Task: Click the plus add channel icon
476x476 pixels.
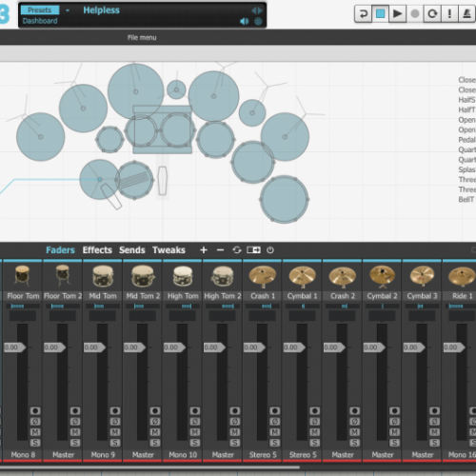Action: point(204,250)
